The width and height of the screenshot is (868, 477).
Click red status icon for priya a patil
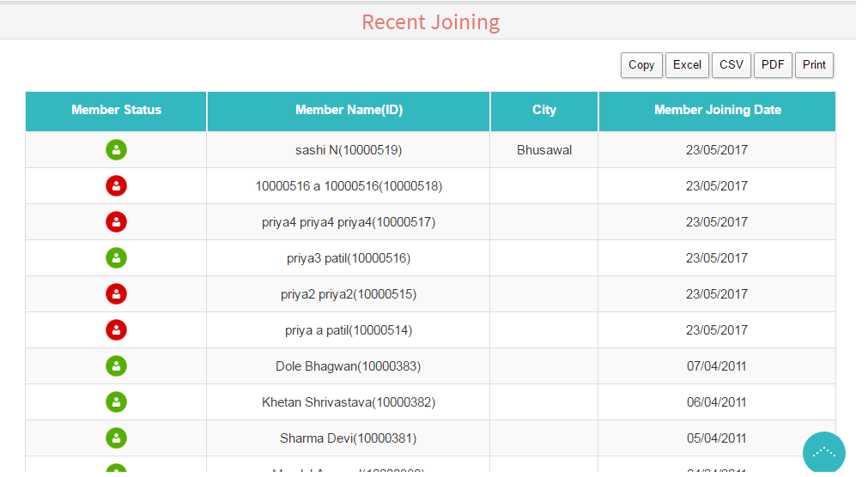click(117, 330)
